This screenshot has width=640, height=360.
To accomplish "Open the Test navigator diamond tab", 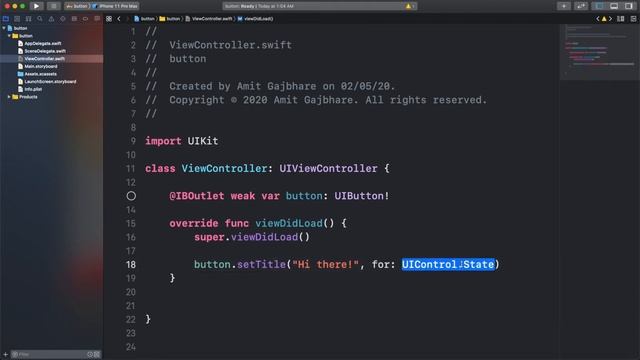I will click(63, 19).
